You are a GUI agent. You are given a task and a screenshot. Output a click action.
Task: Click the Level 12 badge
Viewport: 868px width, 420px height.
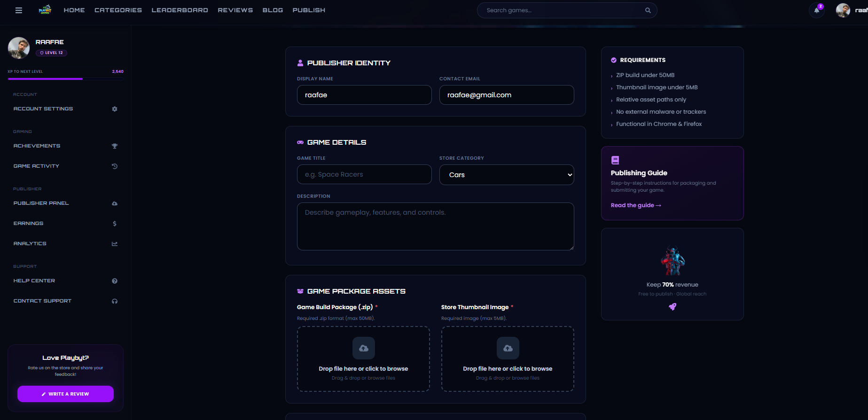coord(51,53)
